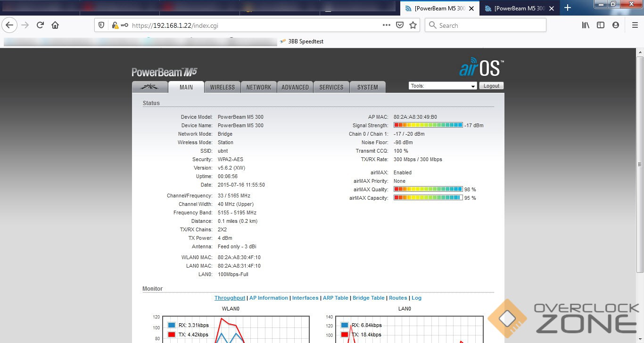The width and height of the screenshot is (644, 343).
Task: Bookmark this page with star icon
Action: [x=413, y=25]
